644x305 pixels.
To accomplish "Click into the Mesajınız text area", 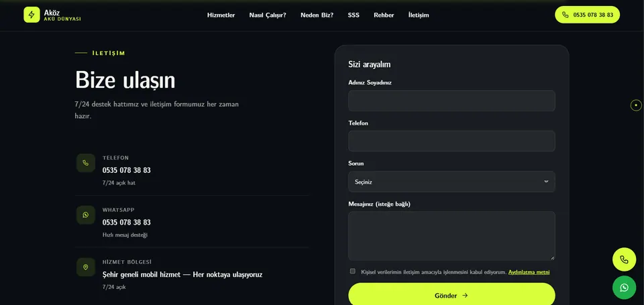I will [x=451, y=236].
